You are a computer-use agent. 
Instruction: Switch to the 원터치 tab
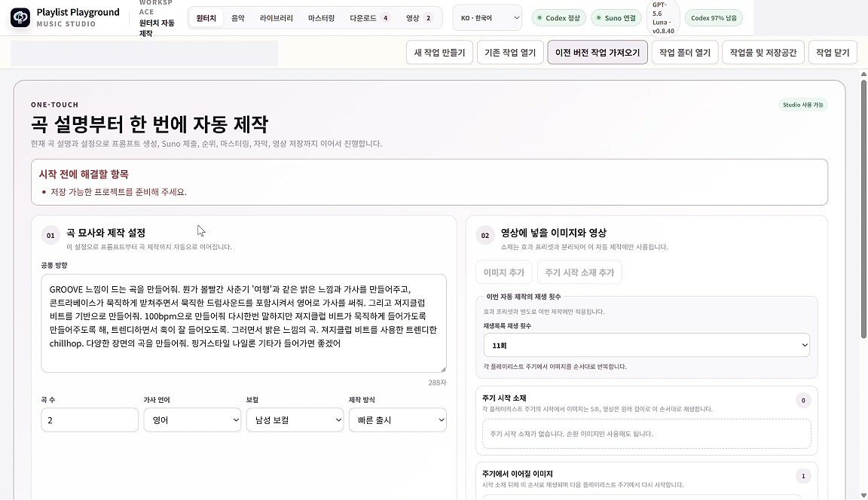point(206,18)
